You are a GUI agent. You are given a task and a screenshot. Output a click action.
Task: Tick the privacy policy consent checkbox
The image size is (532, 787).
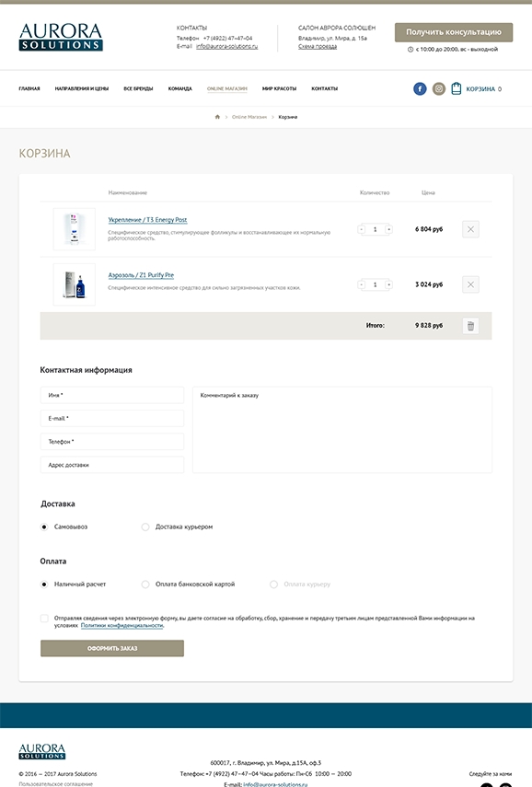[x=44, y=619]
